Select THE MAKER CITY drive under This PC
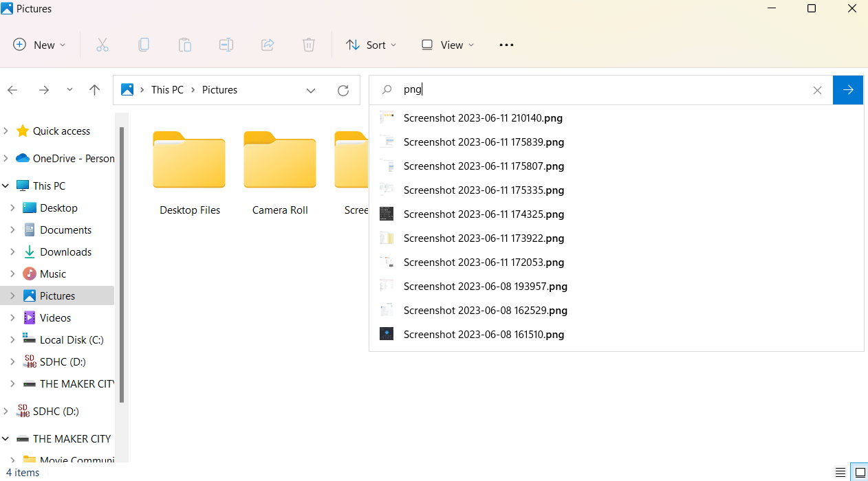 [x=68, y=383]
